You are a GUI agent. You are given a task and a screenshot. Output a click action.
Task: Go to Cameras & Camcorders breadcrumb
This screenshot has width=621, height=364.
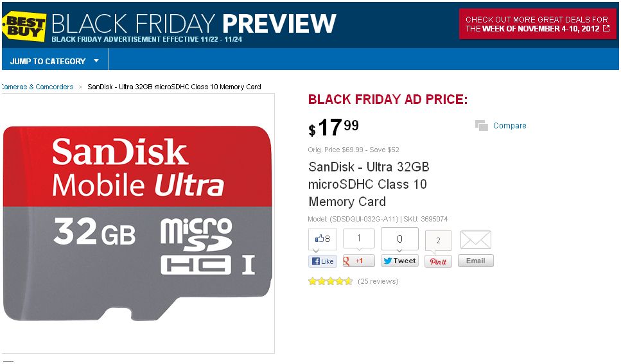[x=37, y=87]
